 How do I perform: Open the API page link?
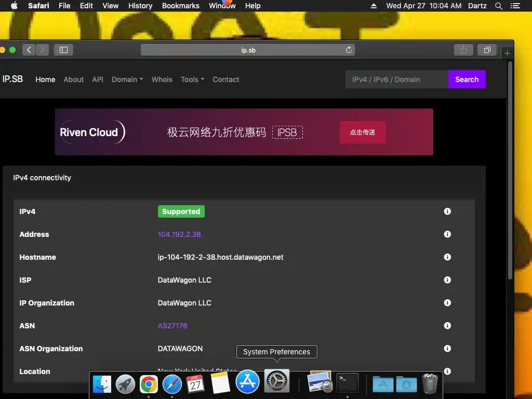pyautogui.click(x=98, y=79)
